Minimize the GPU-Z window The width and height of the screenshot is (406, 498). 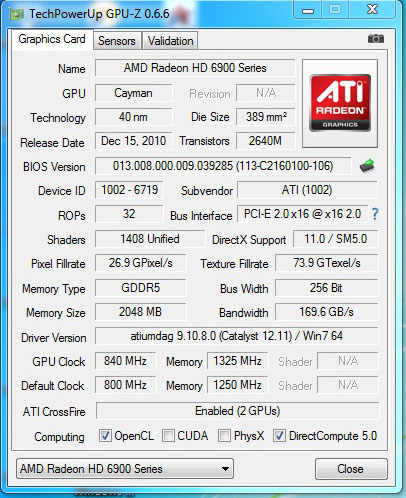point(308,10)
